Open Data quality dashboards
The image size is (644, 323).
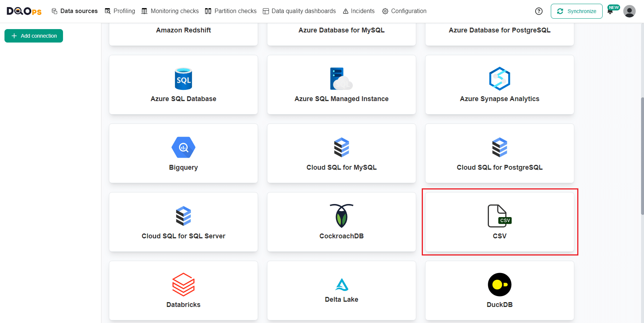299,11
